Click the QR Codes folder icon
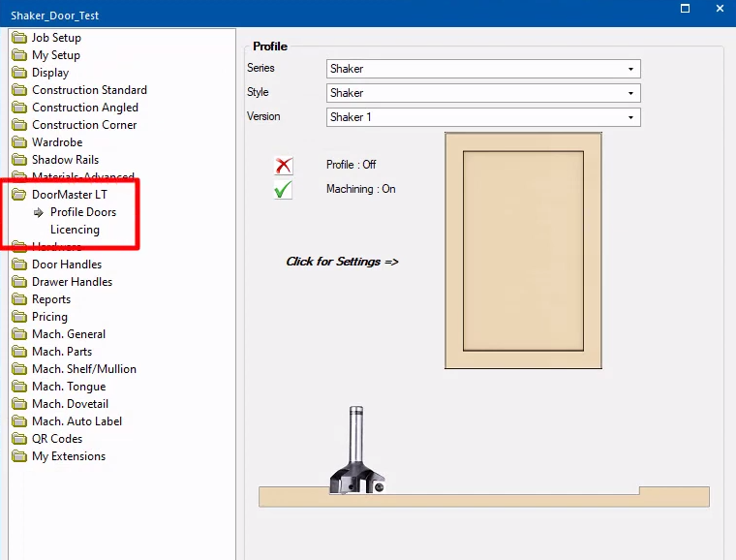 point(19,439)
